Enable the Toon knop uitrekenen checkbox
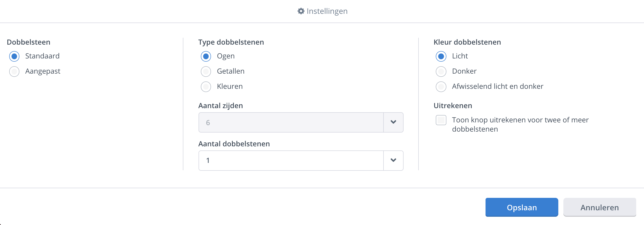The image size is (644, 225). tap(441, 120)
